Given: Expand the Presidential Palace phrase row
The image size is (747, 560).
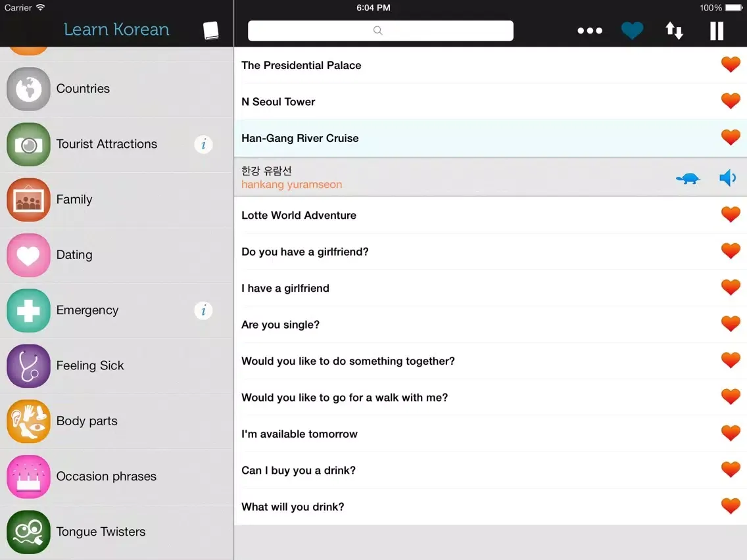Looking at the screenshot, I should coord(460,65).
